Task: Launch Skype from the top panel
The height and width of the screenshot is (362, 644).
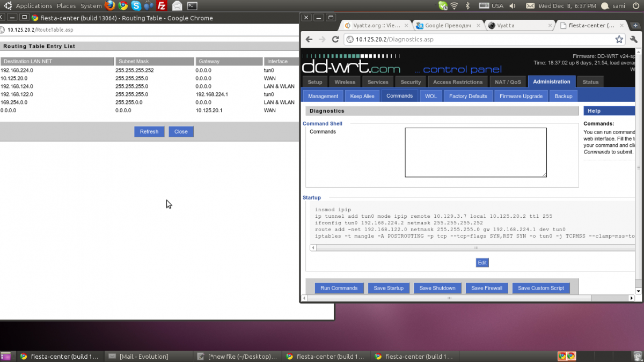Action: [x=136, y=6]
